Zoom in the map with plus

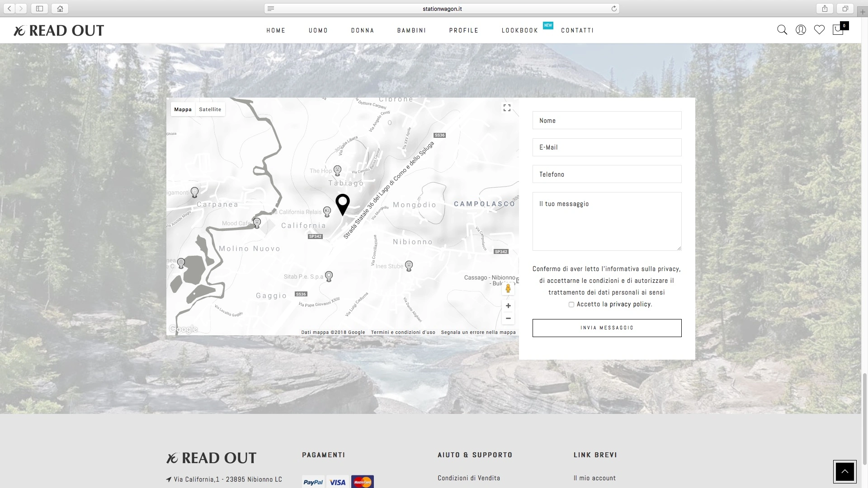pyautogui.click(x=508, y=306)
